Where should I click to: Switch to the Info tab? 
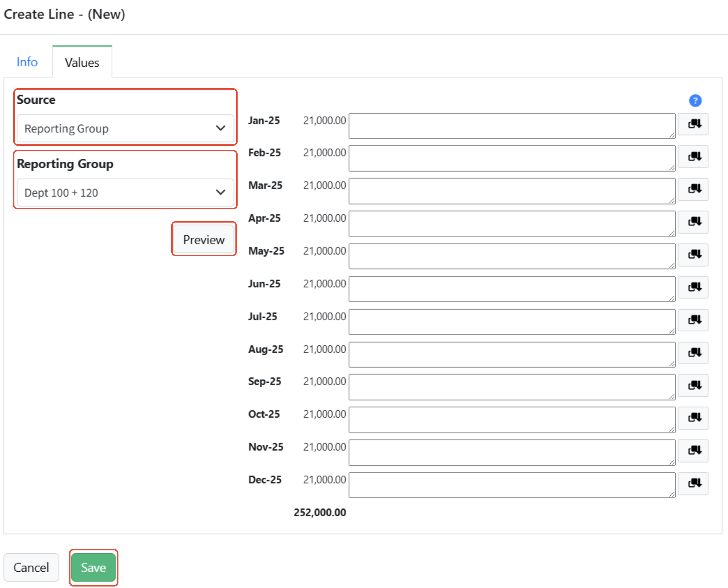(27, 62)
